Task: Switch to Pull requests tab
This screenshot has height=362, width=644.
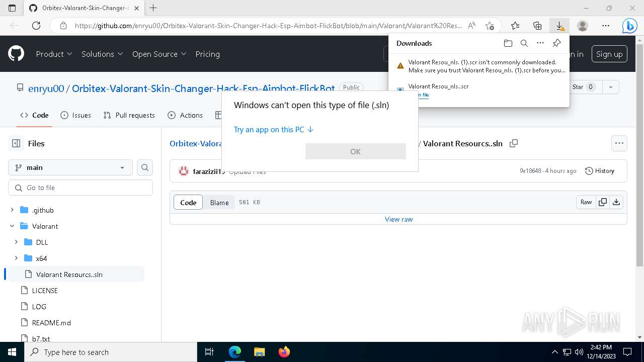Action: pyautogui.click(x=129, y=115)
